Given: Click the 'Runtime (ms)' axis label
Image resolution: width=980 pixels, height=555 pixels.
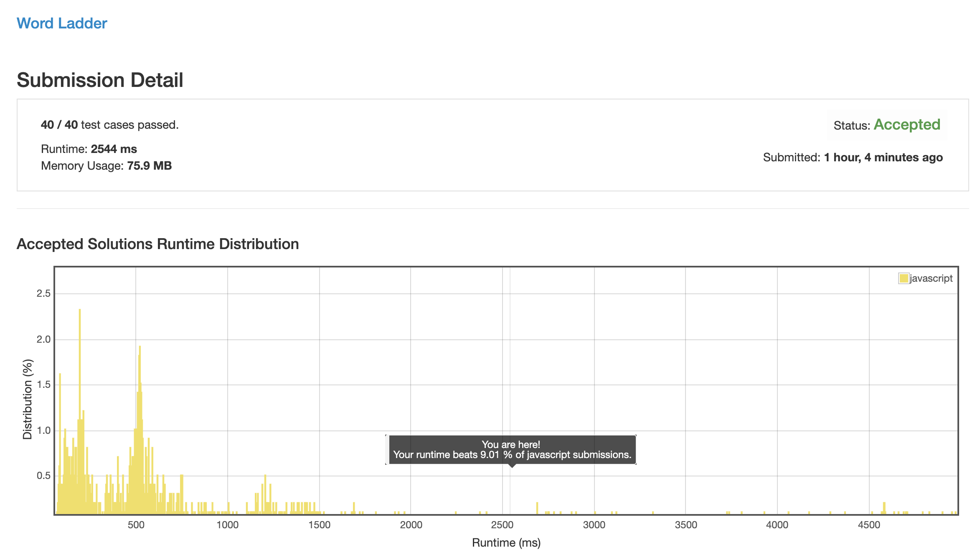Looking at the screenshot, I should (x=506, y=543).
